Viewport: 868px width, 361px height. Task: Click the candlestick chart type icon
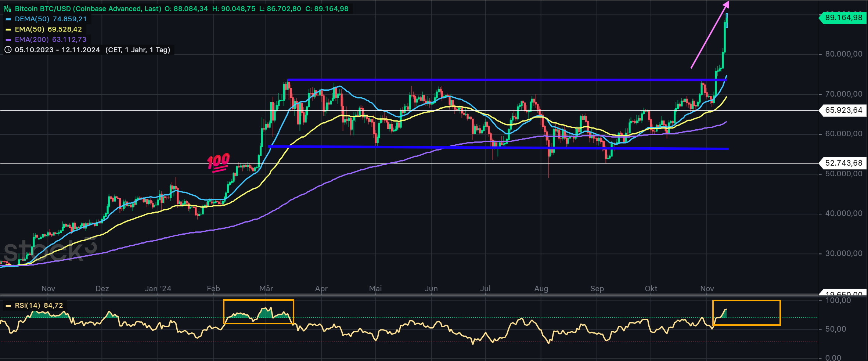(7, 9)
